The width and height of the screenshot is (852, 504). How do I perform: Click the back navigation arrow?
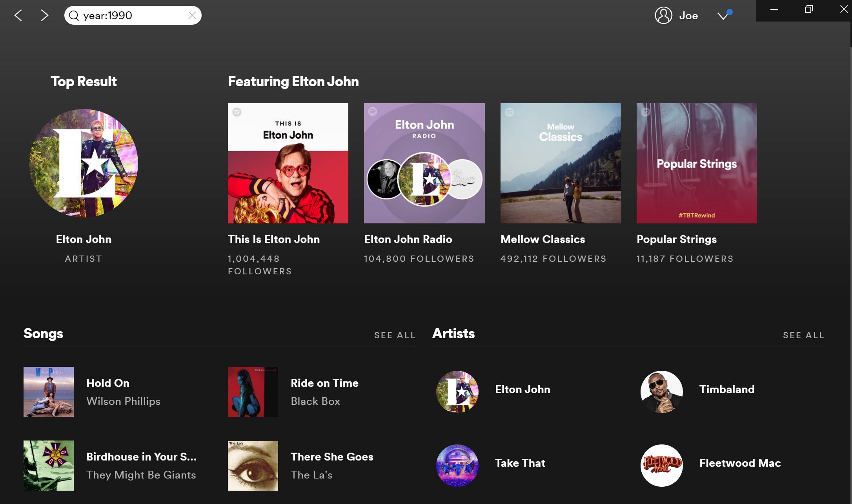pyautogui.click(x=18, y=15)
